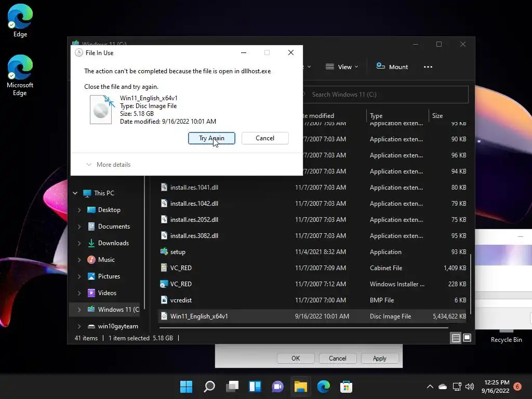Select file install.res.3082.dll

tap(194, 236)
